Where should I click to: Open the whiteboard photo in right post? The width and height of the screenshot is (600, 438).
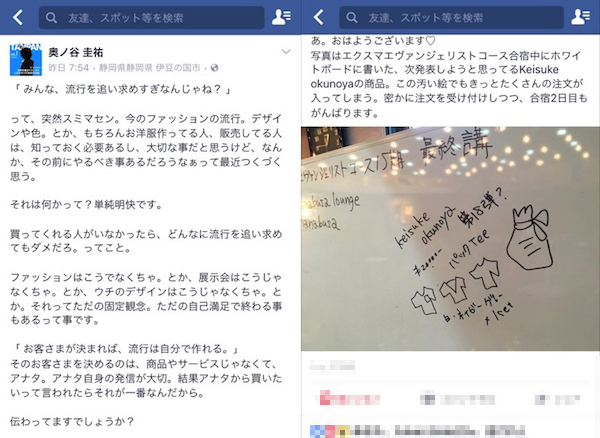point(450,239)
